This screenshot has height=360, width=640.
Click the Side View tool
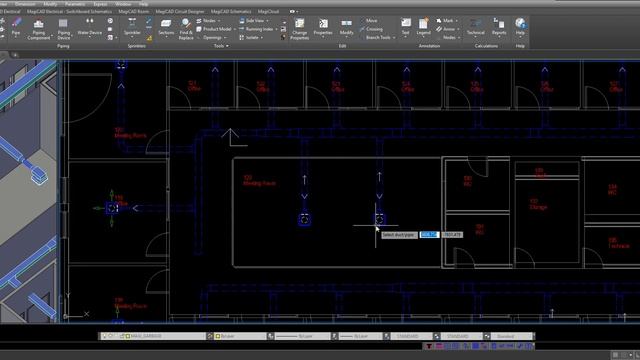coord(253,20)
